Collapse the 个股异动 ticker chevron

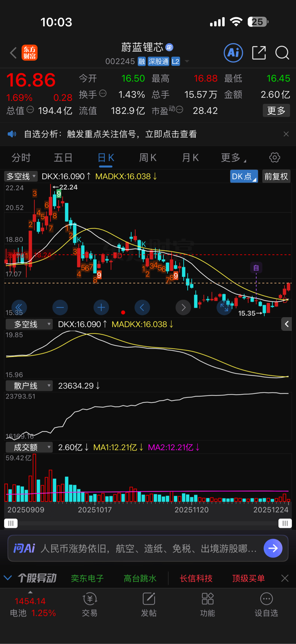point(7,578)
